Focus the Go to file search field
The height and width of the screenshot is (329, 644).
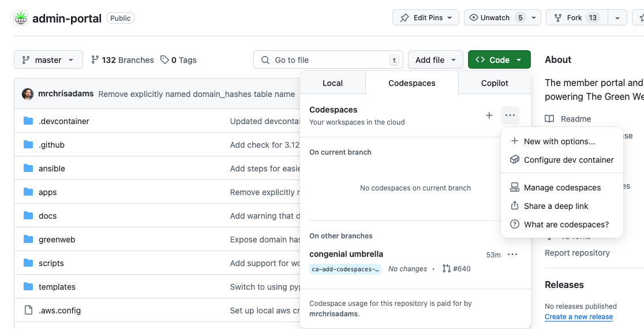(x=328, y=60)
